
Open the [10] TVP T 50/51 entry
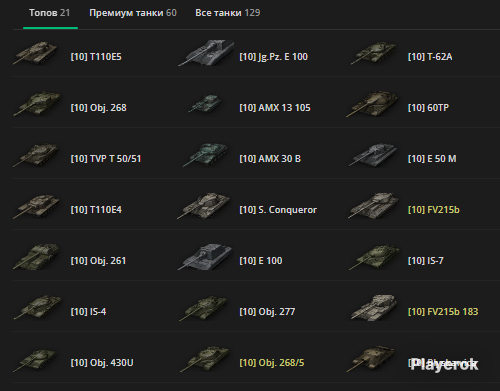[x=106, y=159]
